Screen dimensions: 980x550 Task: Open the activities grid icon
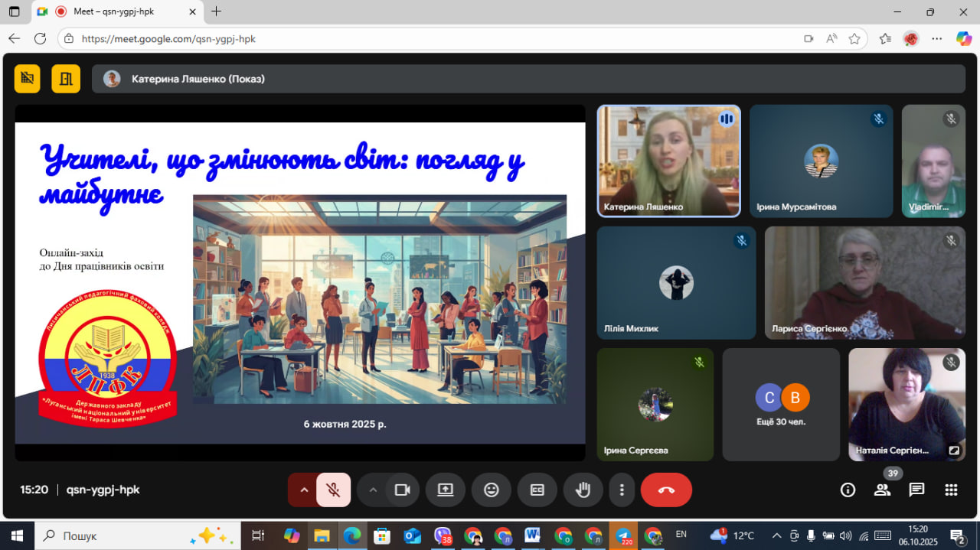click(951, 490)
